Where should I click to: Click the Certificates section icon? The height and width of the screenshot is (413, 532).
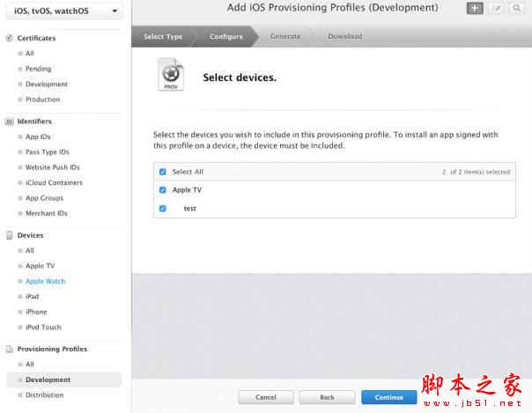tap(10, 38)
